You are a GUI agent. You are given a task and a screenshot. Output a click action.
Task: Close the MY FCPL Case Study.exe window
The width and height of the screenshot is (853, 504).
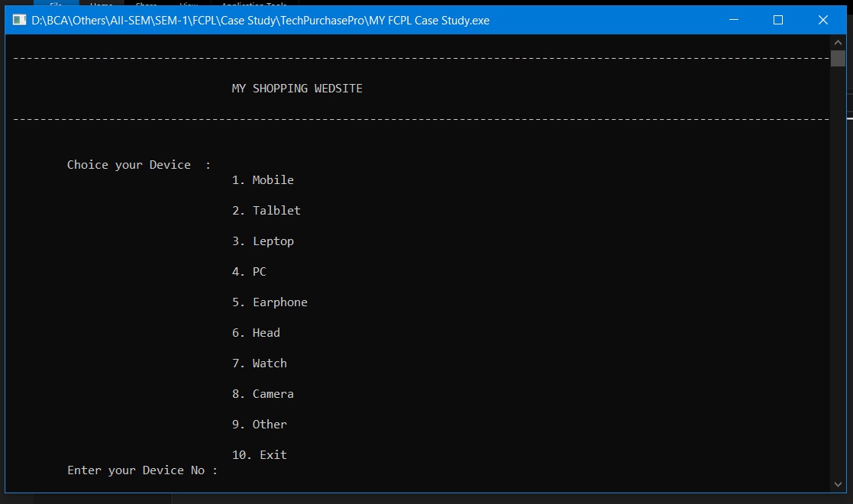coord(822,21)
